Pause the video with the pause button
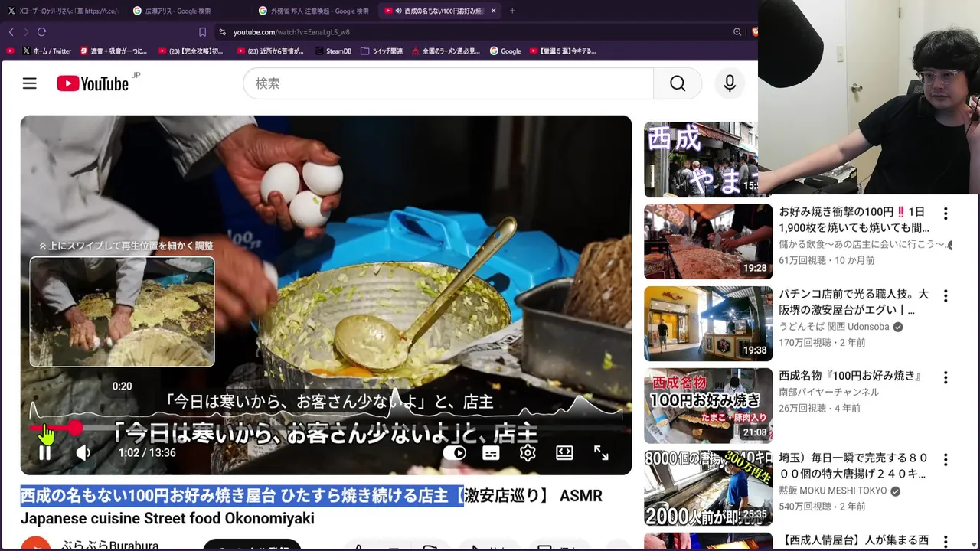980x551 pixels. point(45,453)
